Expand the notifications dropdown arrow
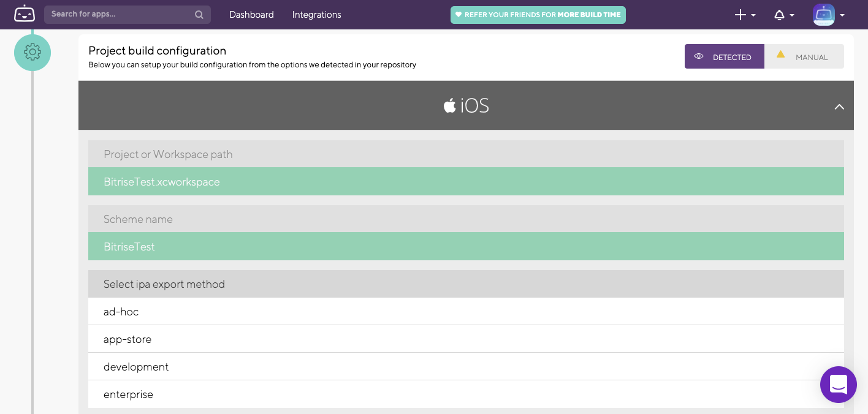 tap(792, 15)
